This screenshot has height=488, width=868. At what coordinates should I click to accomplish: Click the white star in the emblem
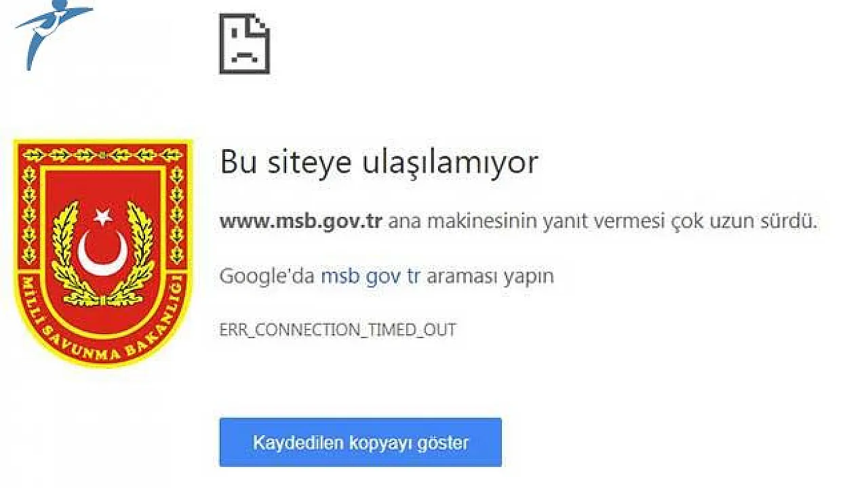click(x=104, y=216)
